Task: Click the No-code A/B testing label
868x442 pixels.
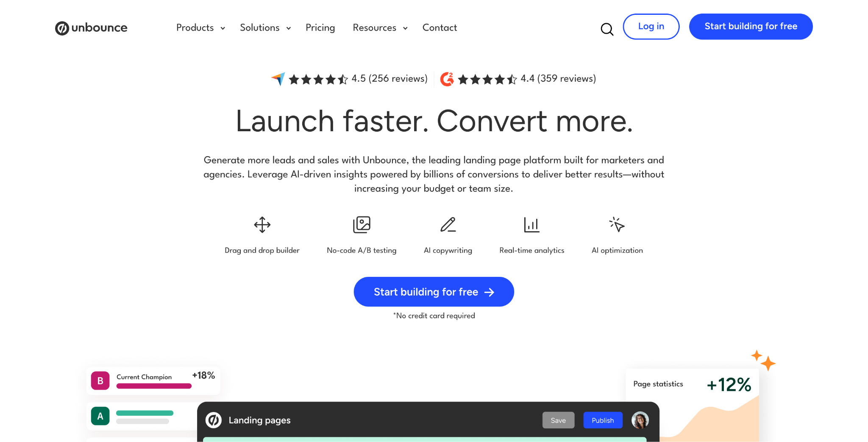Action: coord(362,250)
